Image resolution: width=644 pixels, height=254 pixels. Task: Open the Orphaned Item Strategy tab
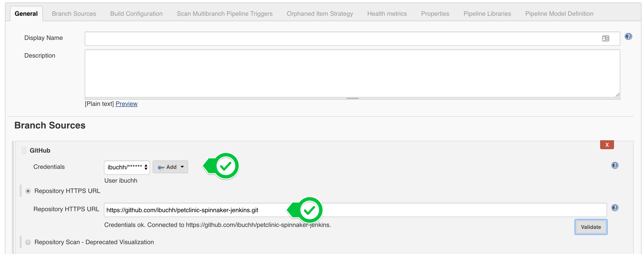[320, 14]
